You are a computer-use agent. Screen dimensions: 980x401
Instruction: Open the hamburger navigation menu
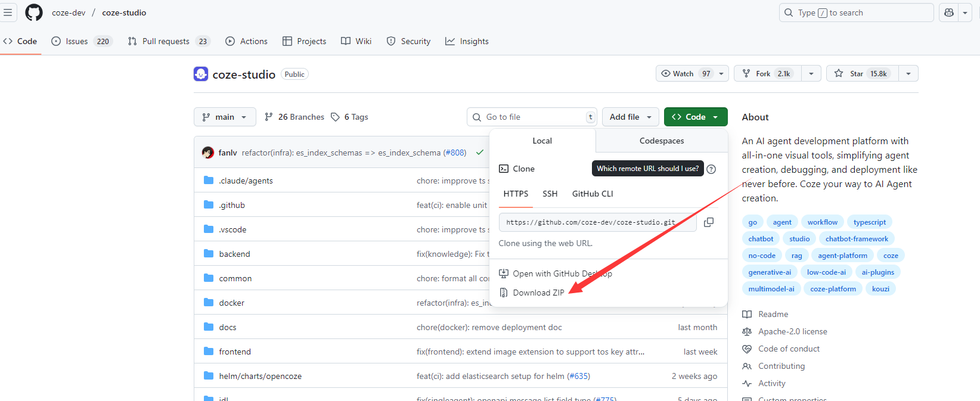click(x=8, y=13)
